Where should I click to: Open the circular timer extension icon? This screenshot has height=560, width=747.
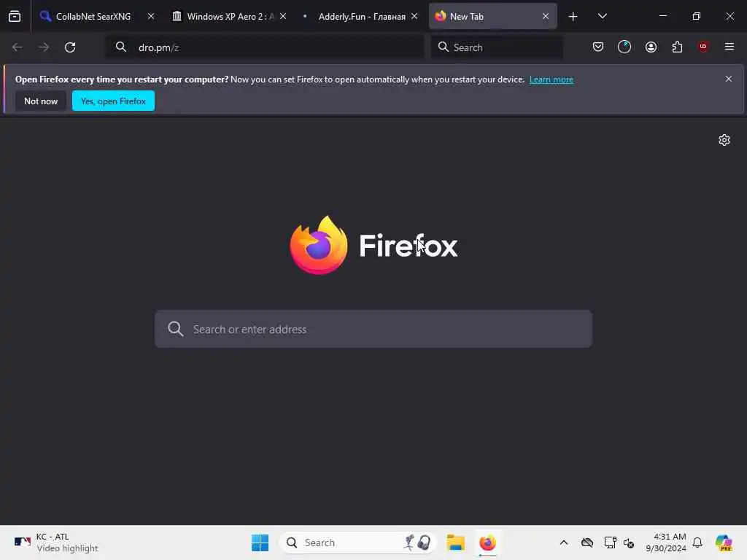click(624, 47)
